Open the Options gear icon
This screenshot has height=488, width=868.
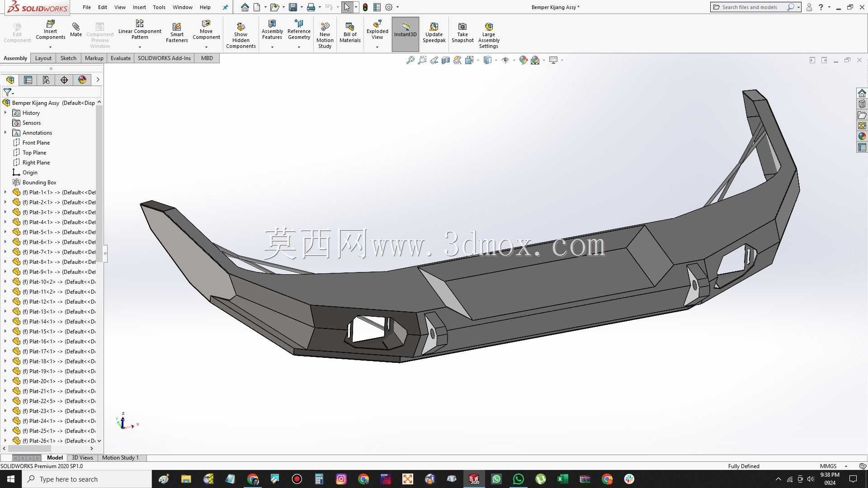tap(389, 7)
